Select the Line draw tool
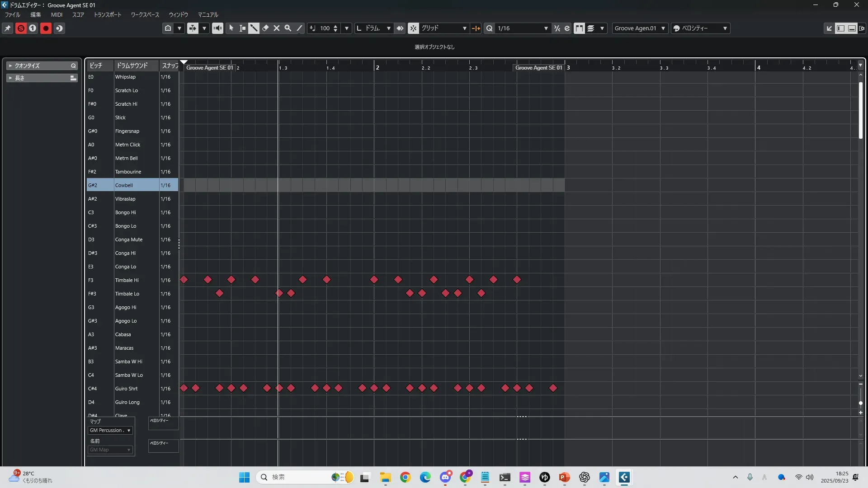868x488 pixels. (299, 28)
